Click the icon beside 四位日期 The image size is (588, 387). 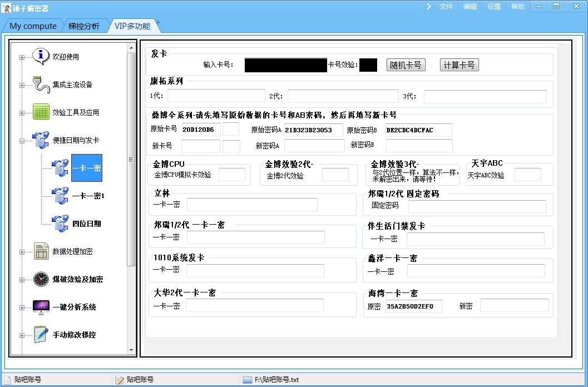click(x=61, y=224)
